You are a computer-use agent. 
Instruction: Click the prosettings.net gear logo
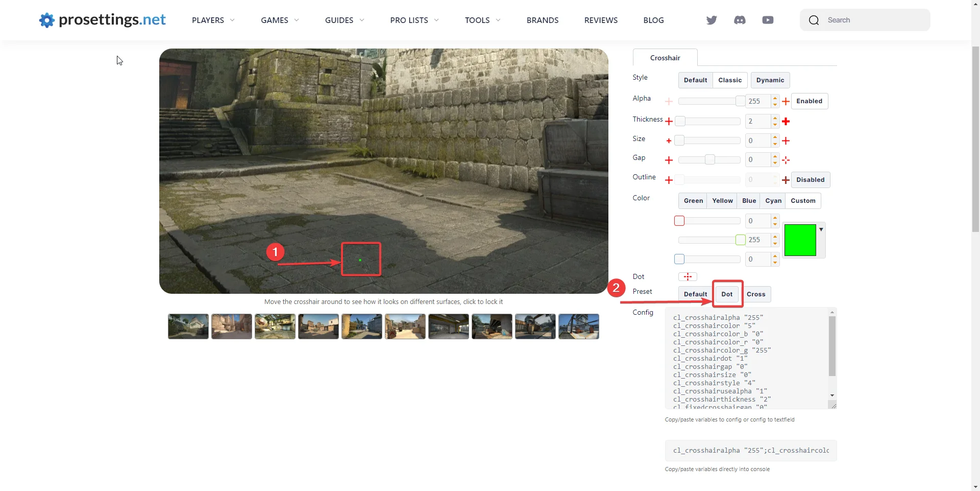46,20
